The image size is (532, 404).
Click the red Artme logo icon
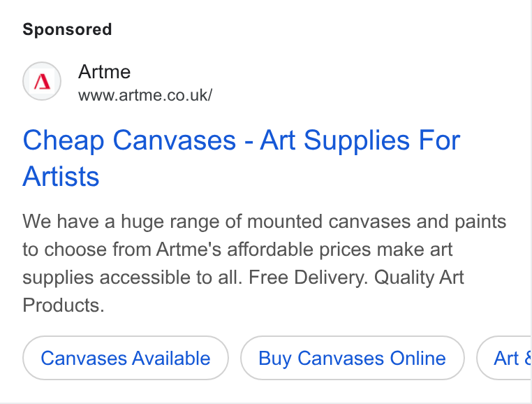42,82
